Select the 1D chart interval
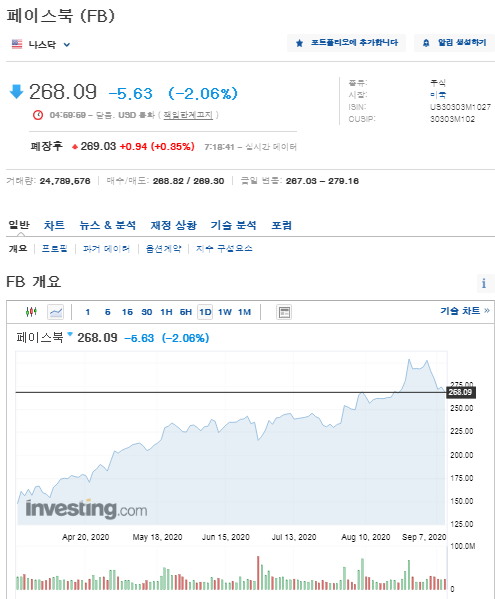This screenshot has width=495, height=599. [205, 312]
